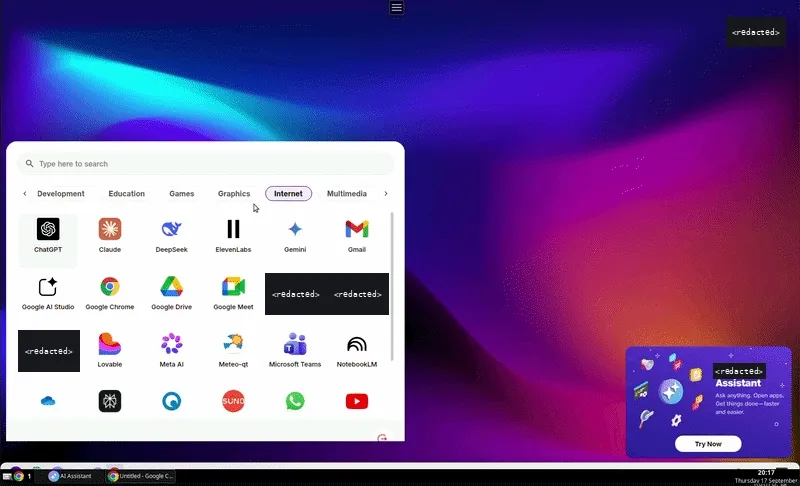
Task: Launch Microsoft Teams
Action: (295, 350)
